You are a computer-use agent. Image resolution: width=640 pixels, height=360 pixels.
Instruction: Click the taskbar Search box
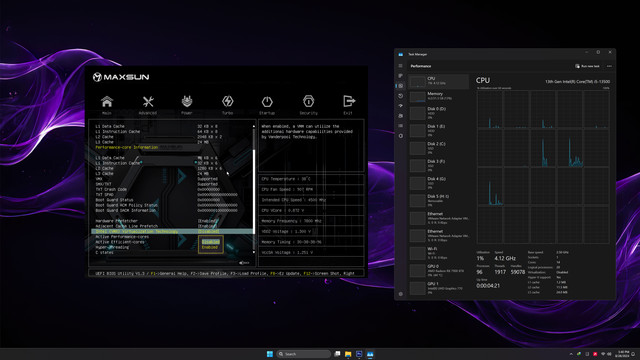tap(304, 354)
